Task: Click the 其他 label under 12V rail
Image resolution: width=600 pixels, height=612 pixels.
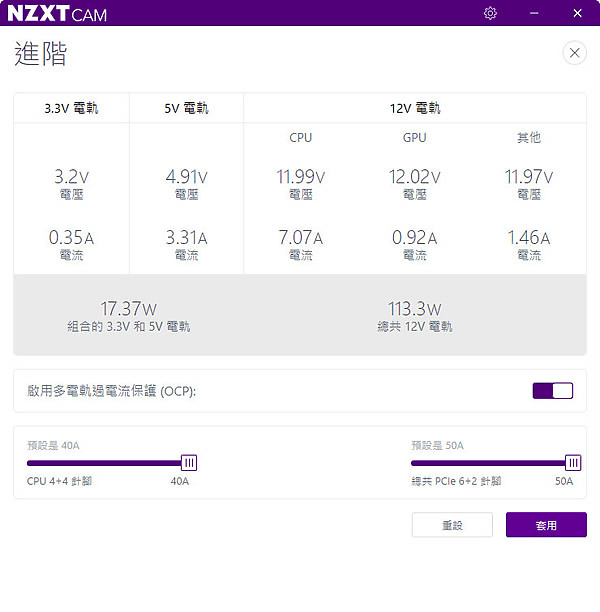Action: tap(529, 137)
